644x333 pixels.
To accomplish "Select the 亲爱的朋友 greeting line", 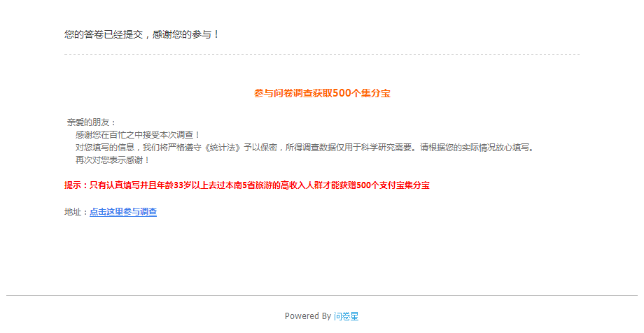I will 92,122.
